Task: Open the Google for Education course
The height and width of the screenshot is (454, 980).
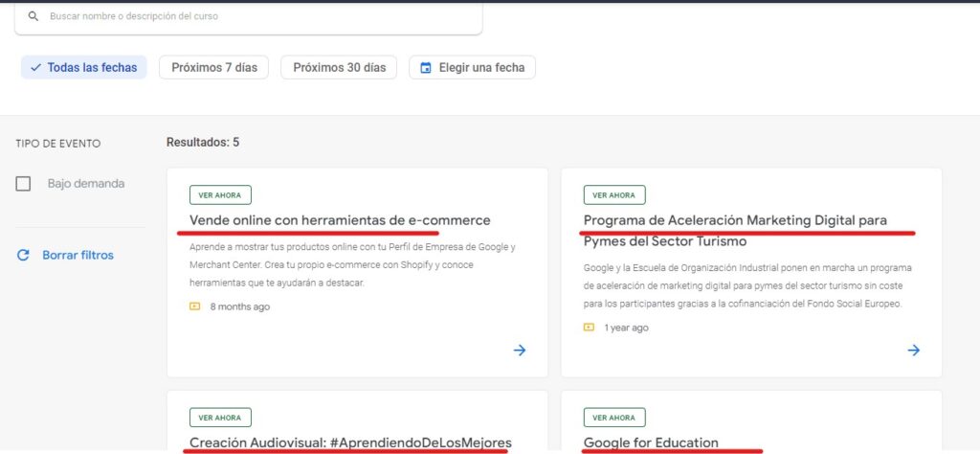Action: pos(651,442)
